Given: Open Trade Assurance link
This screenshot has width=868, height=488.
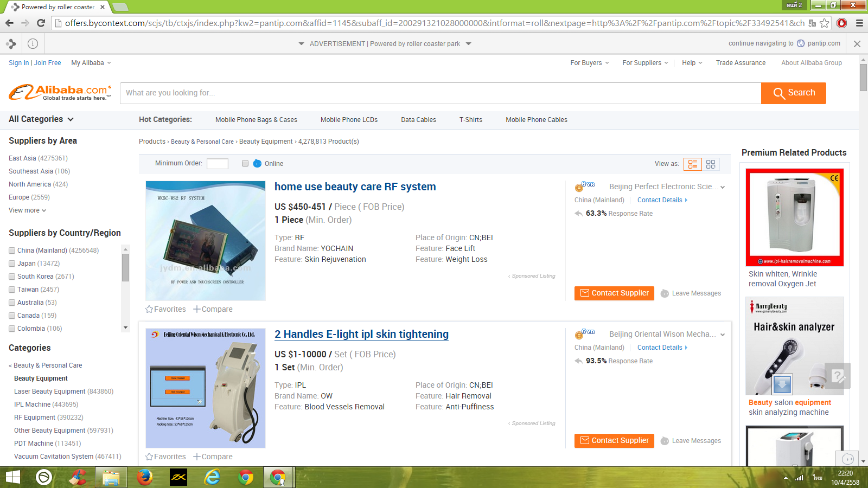Looking at the screenshot, I should pyautogui.click(x=741, y=63).
